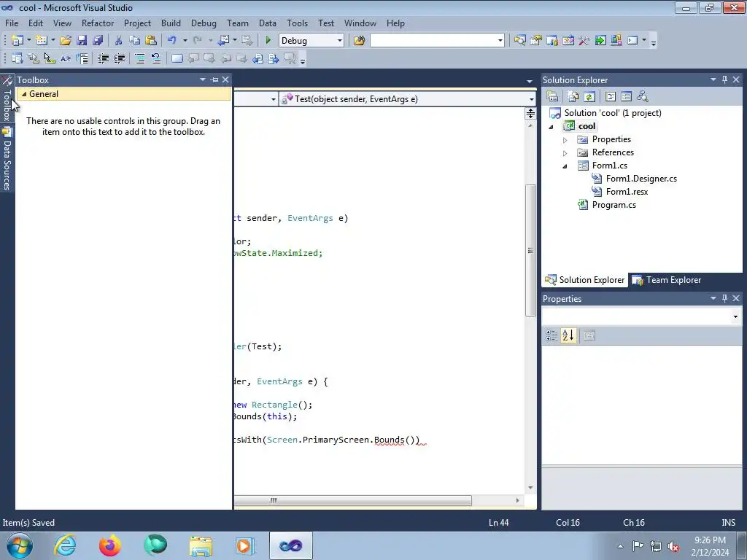Click View Class Diagram icon

coord(642,97)
